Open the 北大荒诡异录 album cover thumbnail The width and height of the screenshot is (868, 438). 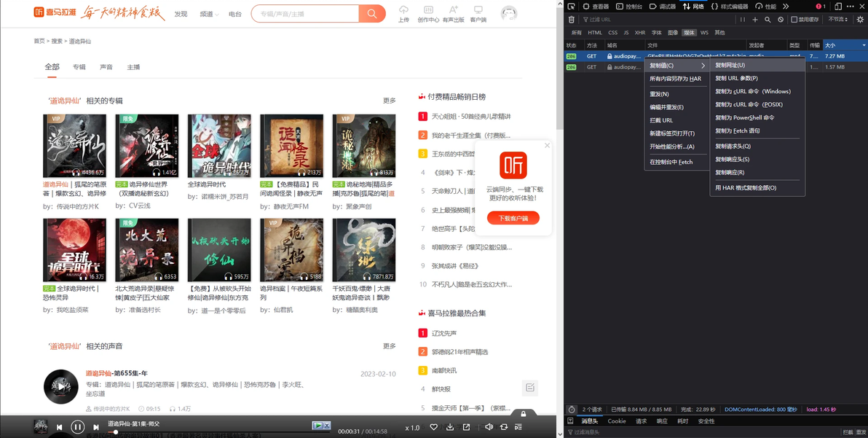(x=146, y=250)
